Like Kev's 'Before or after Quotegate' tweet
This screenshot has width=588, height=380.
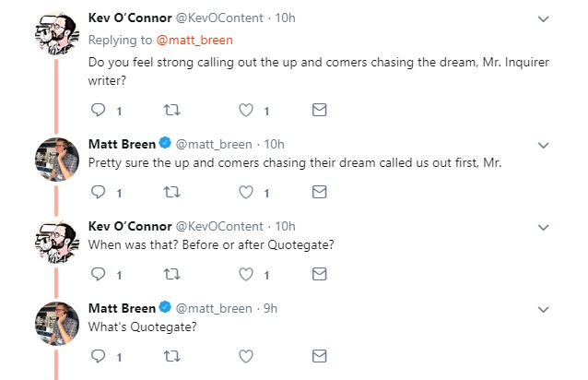click(x=246, y=274)
